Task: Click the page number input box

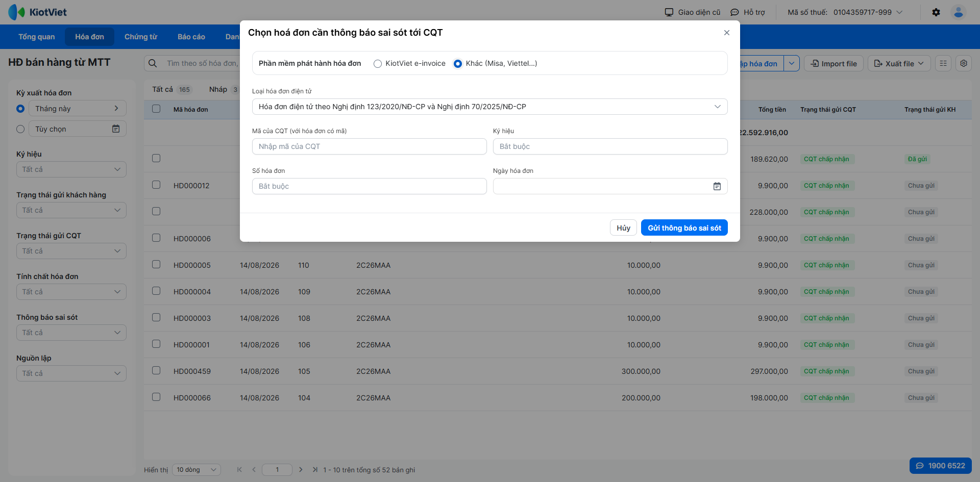Action: click(277, 470)
